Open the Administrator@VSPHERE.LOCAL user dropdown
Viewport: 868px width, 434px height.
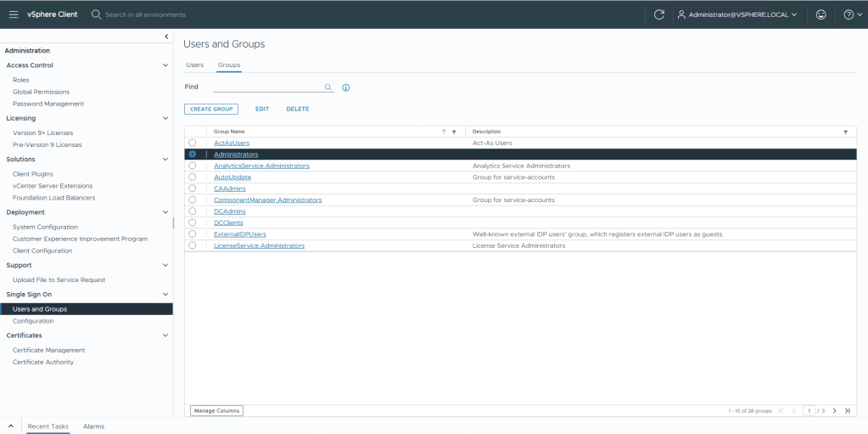point(737,14)
